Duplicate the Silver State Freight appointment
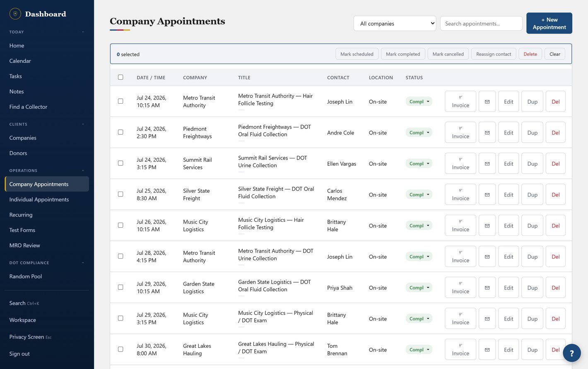This screenshot has height=369, width=588. pyautogui.click(x=532, y=194)
